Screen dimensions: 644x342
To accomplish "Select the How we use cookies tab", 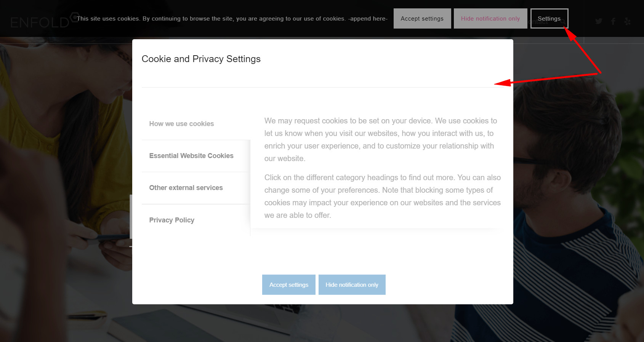I will tap(196, 124).
